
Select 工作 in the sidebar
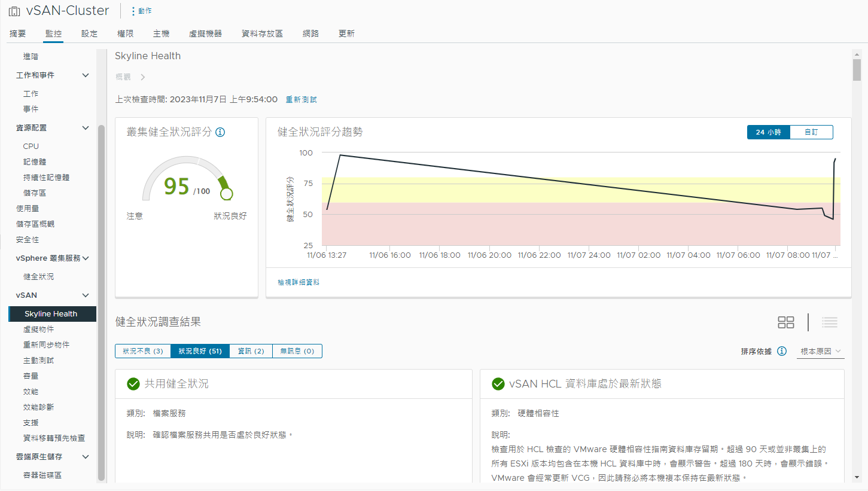pyautogui.click(x=31, y=94)
